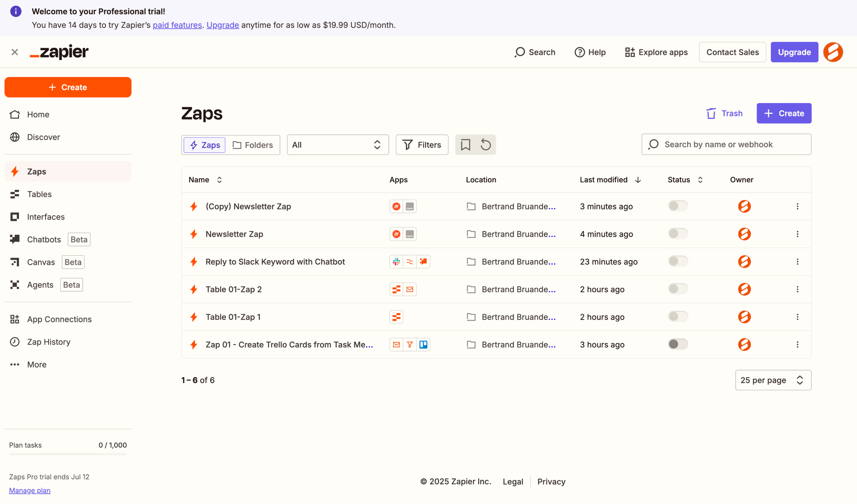Toggle status of Table 01-Zap 2
Screen dimensions: 857x504
(677, 289)
